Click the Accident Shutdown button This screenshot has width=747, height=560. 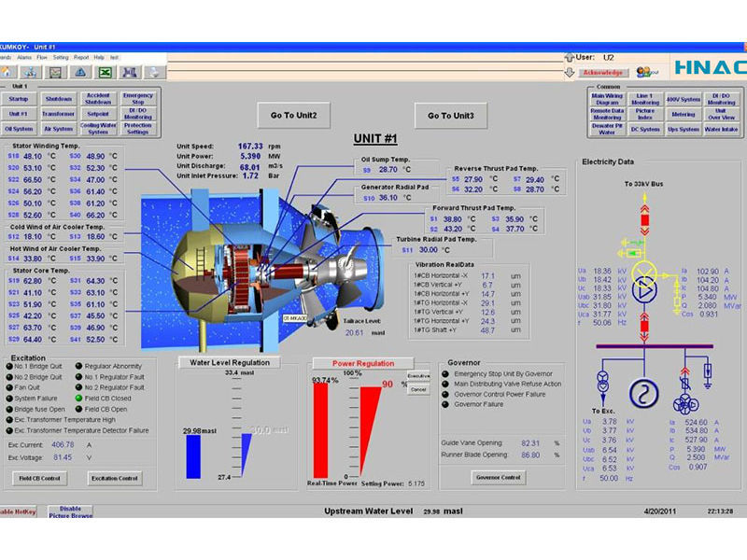point(98,99)
